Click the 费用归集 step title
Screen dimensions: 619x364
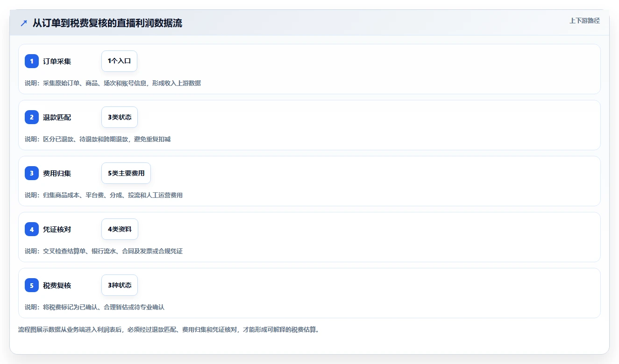tap(57, 173)
